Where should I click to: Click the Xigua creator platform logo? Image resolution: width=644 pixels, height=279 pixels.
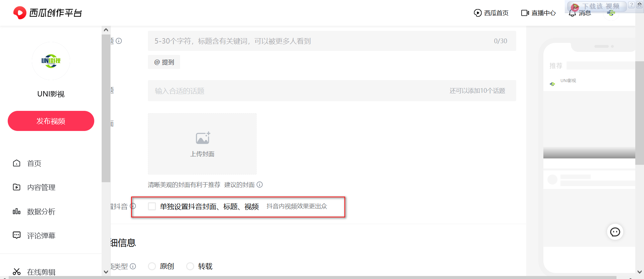47,13
